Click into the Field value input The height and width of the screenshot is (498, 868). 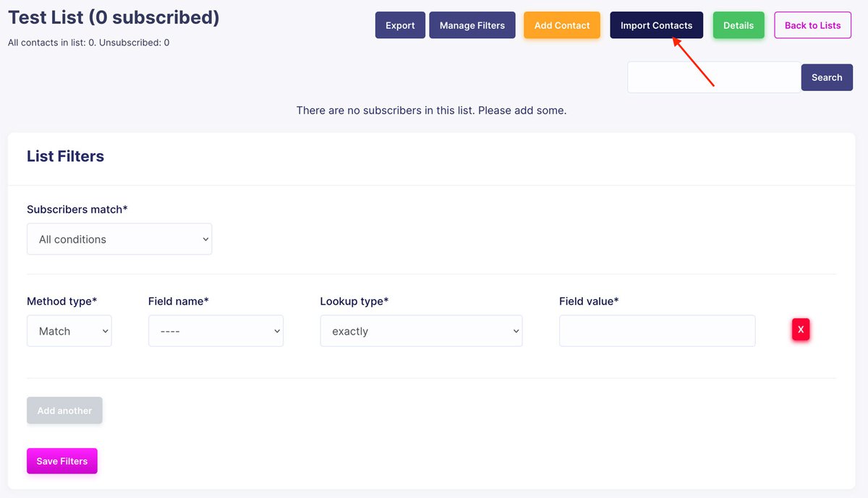point(657,331)
